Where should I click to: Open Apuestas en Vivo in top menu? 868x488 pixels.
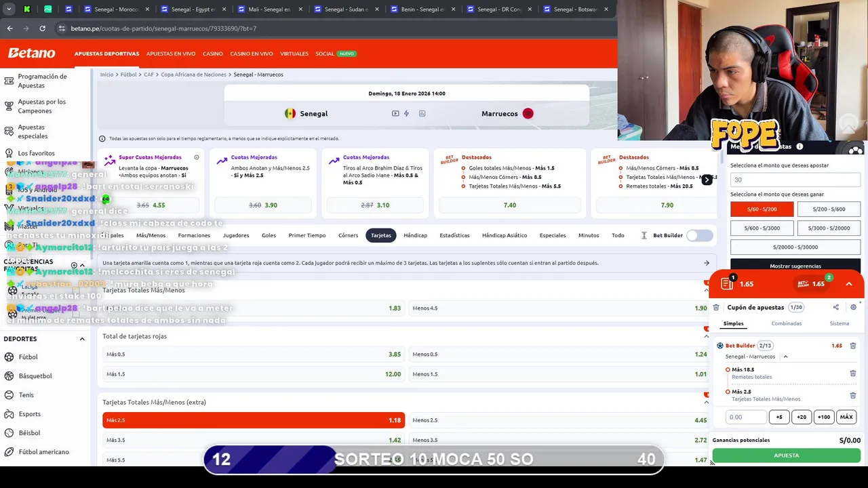[171, 54]
